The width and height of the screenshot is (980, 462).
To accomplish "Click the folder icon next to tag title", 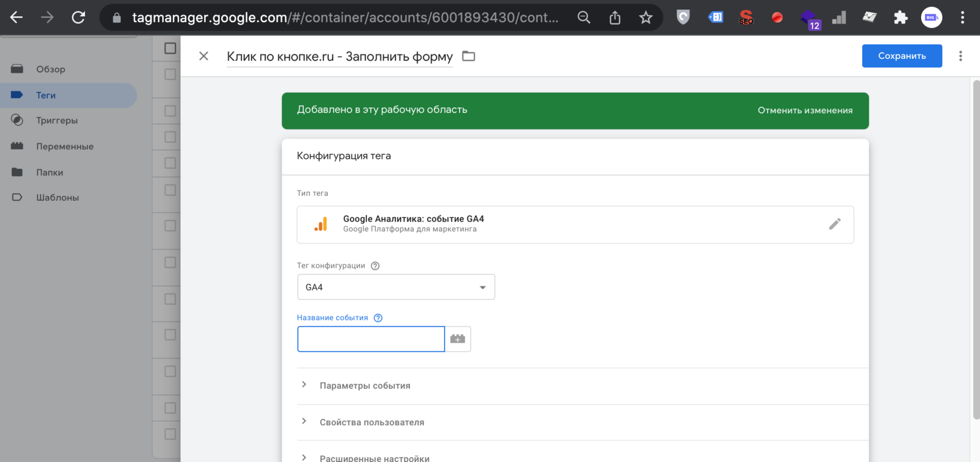I will (468, 56).
